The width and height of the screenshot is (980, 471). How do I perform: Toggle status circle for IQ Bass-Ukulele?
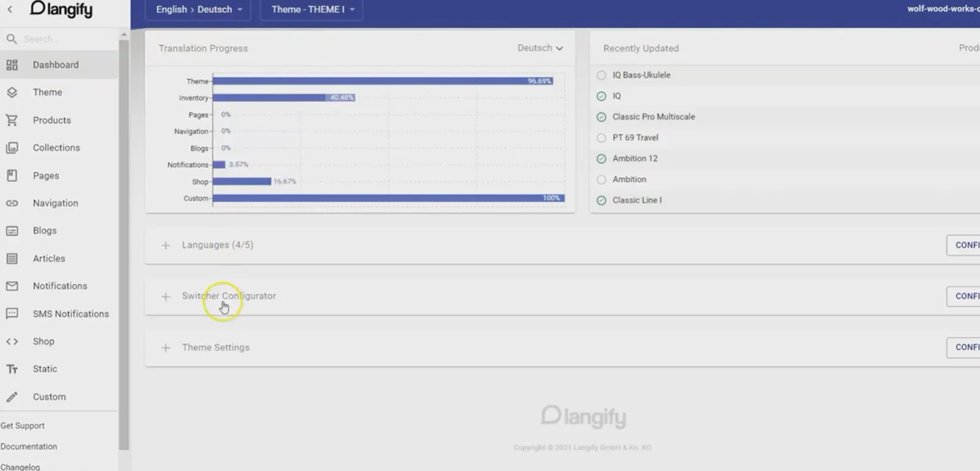pyautogui.click(x=601, y=75)
